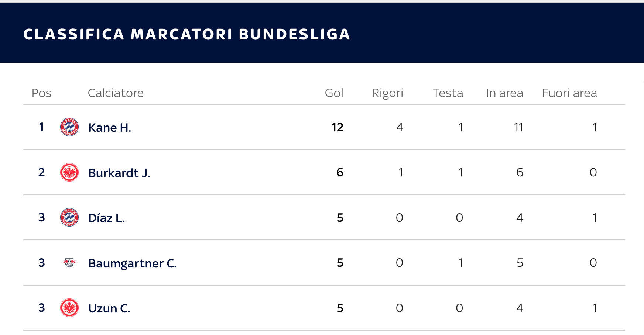Click Kane's goal total of 12
Viewport: 644px width, 335px height.
pos(337,127)
